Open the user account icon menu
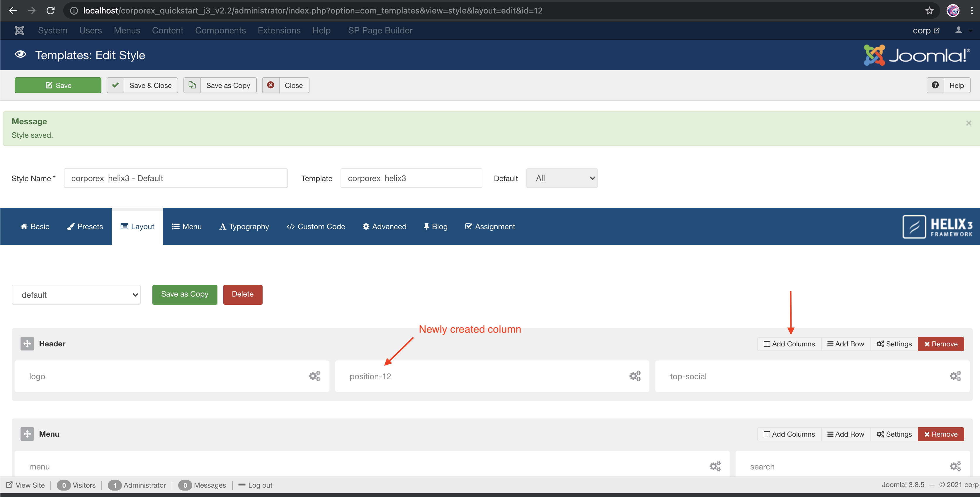 959,30
